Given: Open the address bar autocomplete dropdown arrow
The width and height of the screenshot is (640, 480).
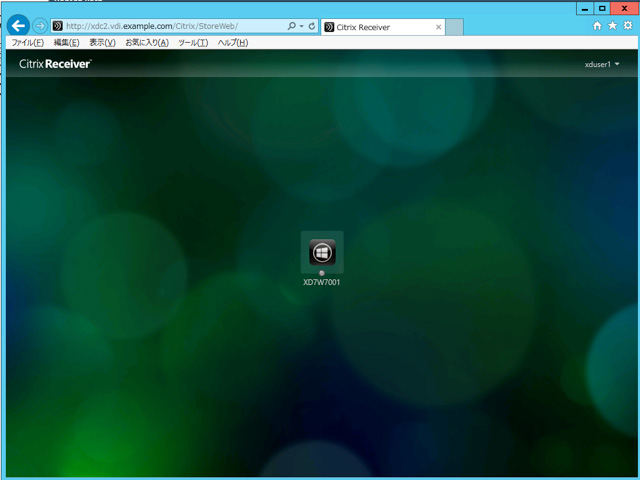Looking at the screenshot, I should pyautogui.click(x=302, y=26).
